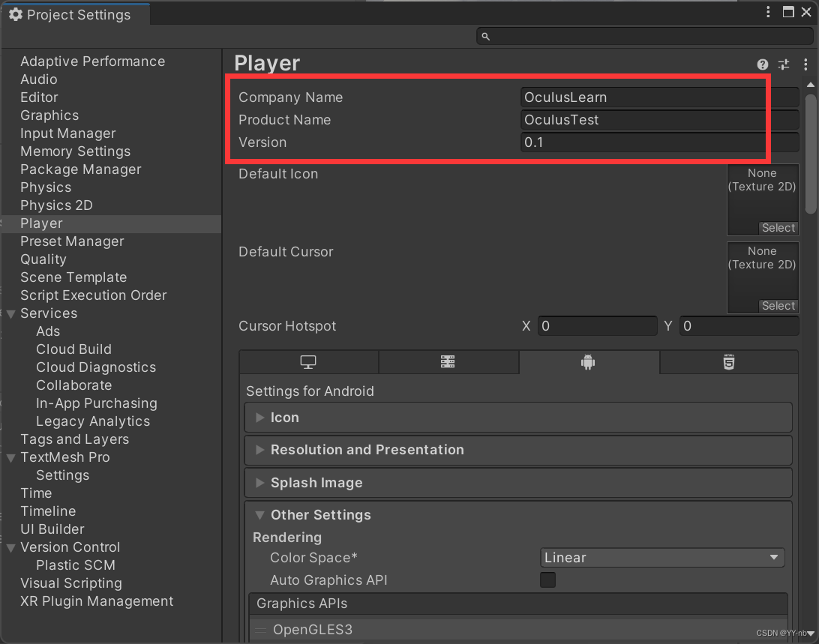Open Plastic SCM settings
The height and width of the screenshot is (644, 819).
click(x=76, y=565)
